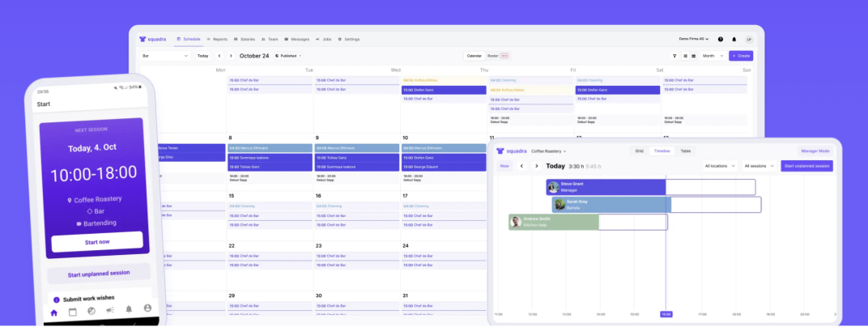
Task: Click the Now button in the timeline
Action: 504,166
